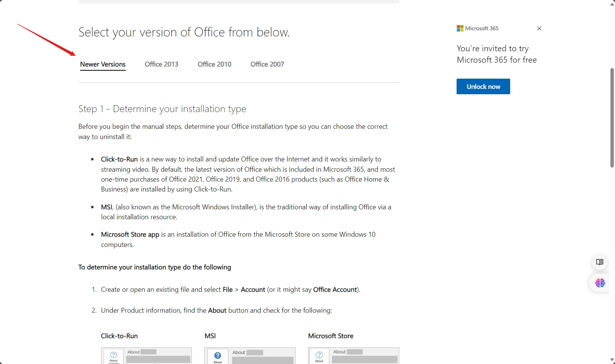
Task: Choose the Office 2007 tab
Action: point(267,64)
